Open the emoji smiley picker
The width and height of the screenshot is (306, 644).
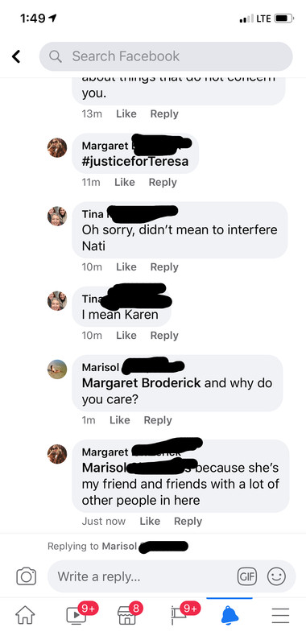coord(276,576)
